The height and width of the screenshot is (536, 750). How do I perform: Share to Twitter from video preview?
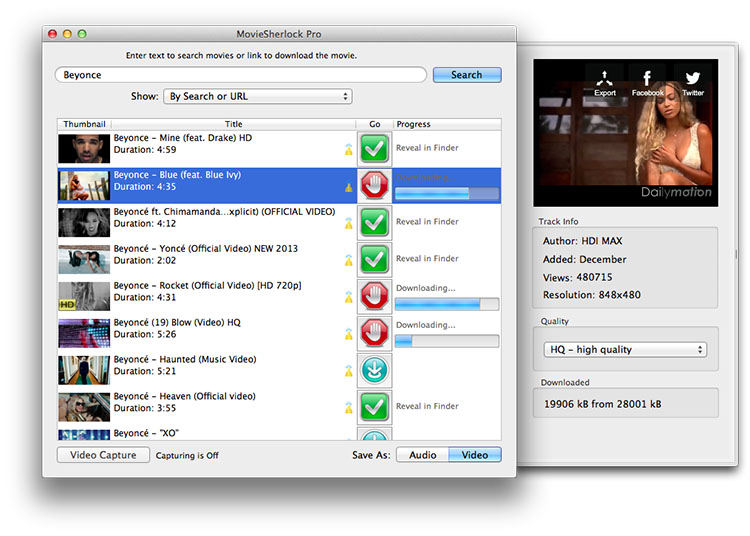[x=693, y=83]
